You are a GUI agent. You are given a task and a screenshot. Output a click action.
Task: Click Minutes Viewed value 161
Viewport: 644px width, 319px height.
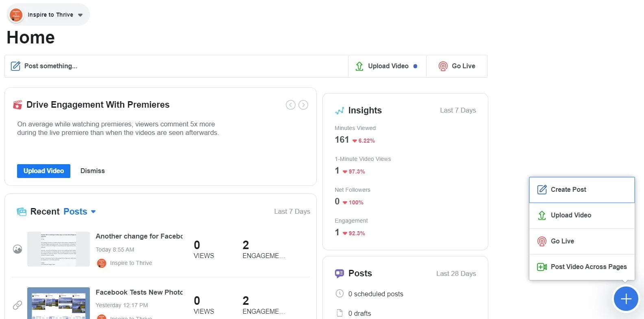pyautogui.click(x=342, y=140)
